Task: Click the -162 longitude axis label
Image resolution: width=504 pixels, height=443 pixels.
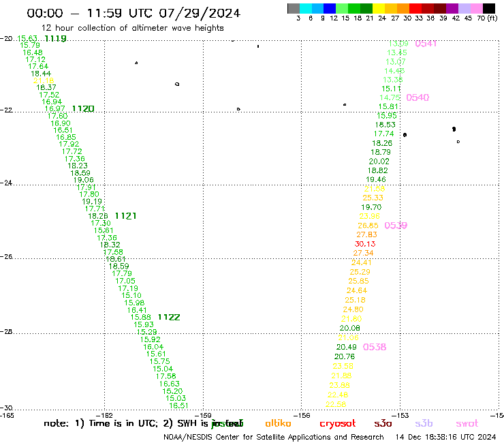Action: tap(104, 416)
